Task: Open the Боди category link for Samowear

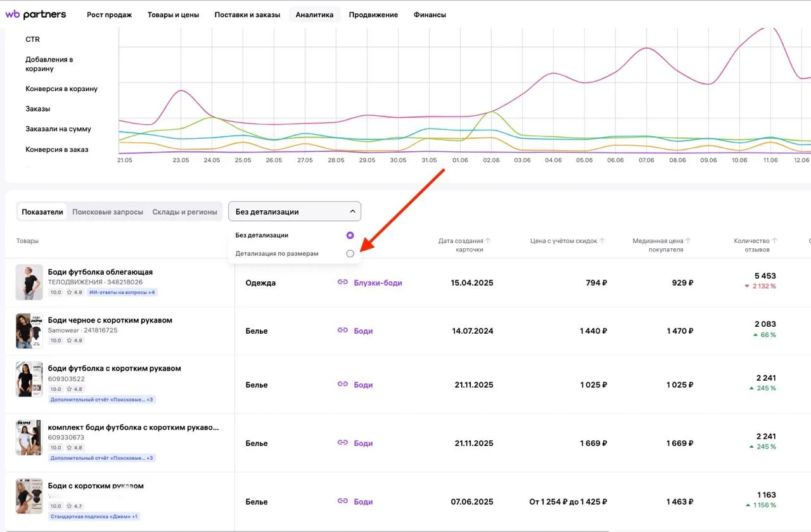Action: pos(363,331)
